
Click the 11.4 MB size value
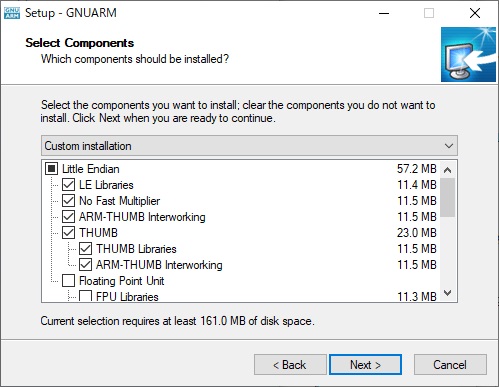(x=417, y=185)
